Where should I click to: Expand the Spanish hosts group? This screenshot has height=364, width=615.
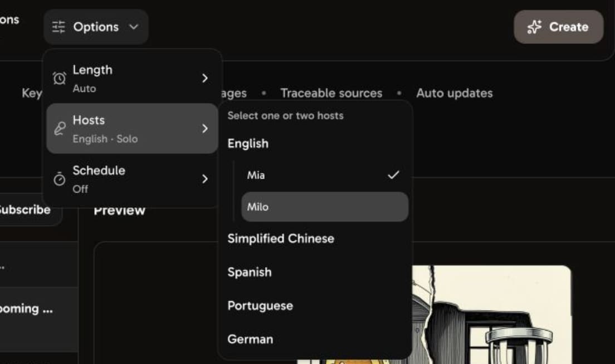(x=250, y=272)
